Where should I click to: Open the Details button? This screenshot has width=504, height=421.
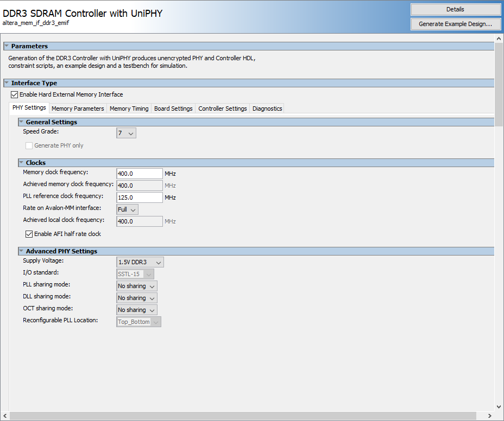tap(455, 9)
